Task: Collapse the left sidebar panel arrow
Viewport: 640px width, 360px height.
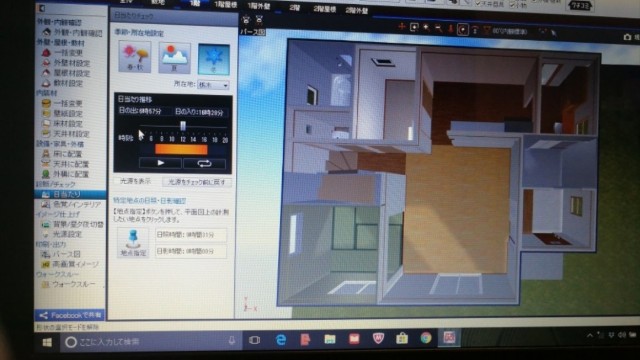Action: pyautogui.click(x=42, y=8)
